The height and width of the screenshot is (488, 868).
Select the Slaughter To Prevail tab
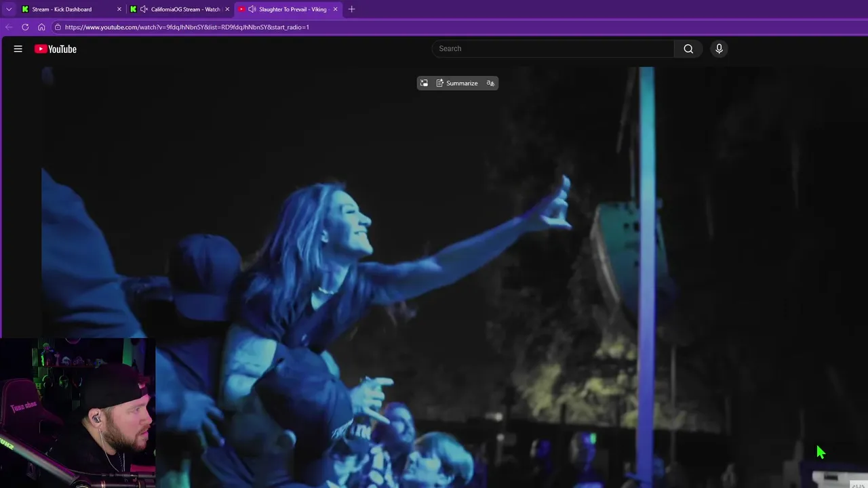point(288,9)
